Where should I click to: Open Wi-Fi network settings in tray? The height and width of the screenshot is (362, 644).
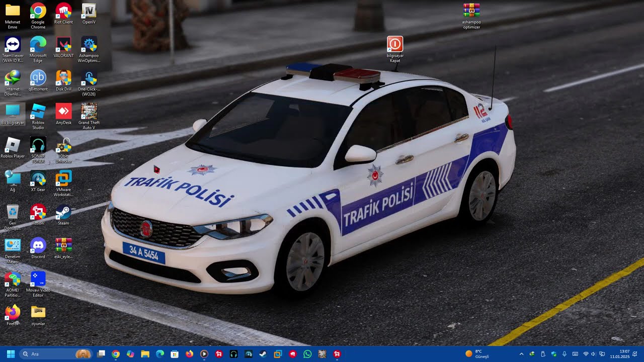[586, 354]
